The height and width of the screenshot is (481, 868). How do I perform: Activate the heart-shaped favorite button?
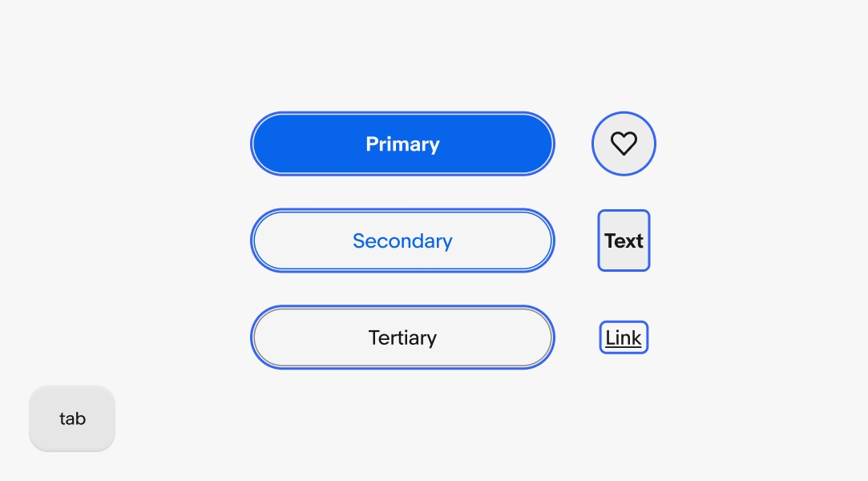pos(624,143)
